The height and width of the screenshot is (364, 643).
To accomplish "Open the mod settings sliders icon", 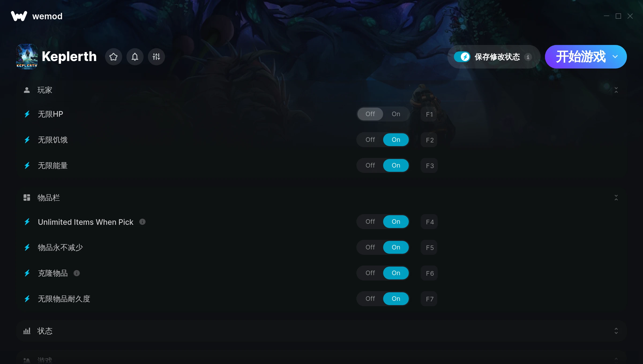I will [156, 57].
